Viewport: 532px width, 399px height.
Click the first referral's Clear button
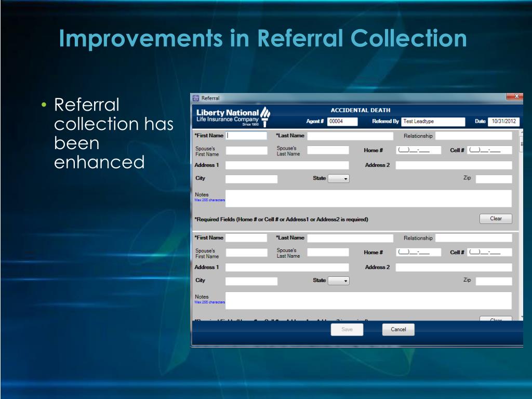496,219
